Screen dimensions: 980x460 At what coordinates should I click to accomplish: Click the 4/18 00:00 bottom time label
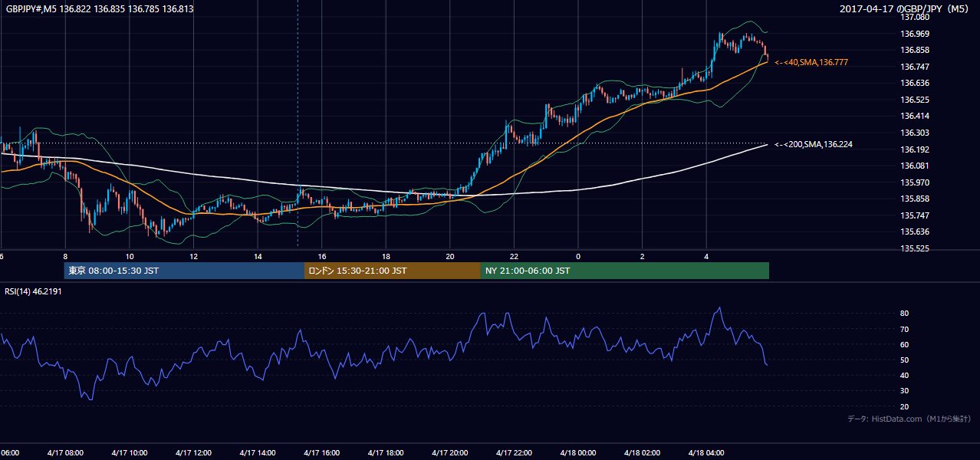pos(578,453)
